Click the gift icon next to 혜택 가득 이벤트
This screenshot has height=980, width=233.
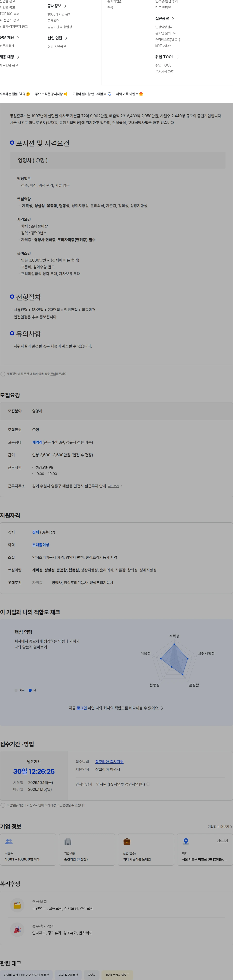coord(141,94)
